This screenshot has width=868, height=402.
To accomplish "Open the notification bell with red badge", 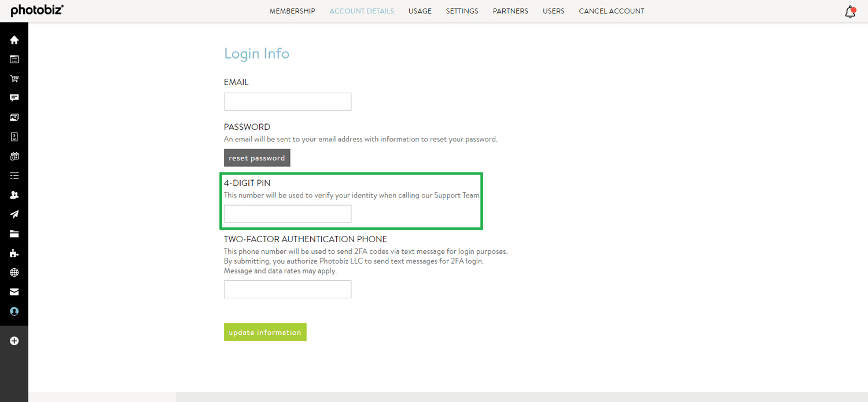I will point(849,11).
